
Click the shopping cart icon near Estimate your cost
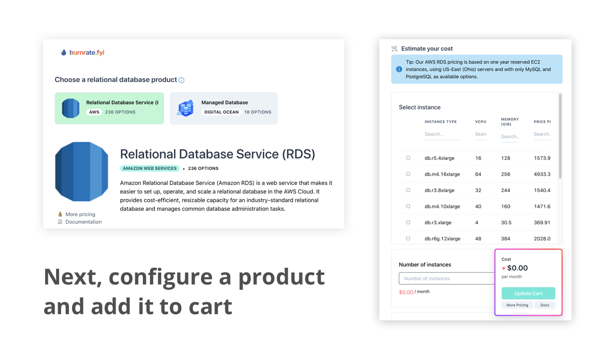click(394, 48)
